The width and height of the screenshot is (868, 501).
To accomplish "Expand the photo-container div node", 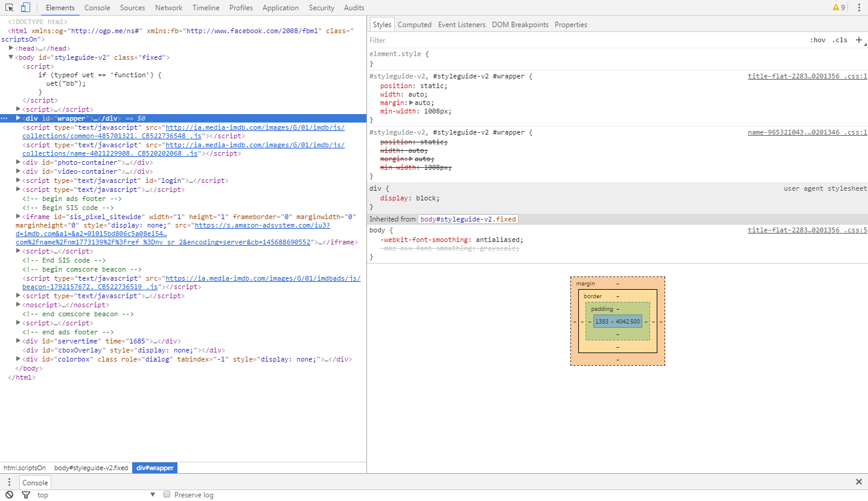I will click(18, 162).
